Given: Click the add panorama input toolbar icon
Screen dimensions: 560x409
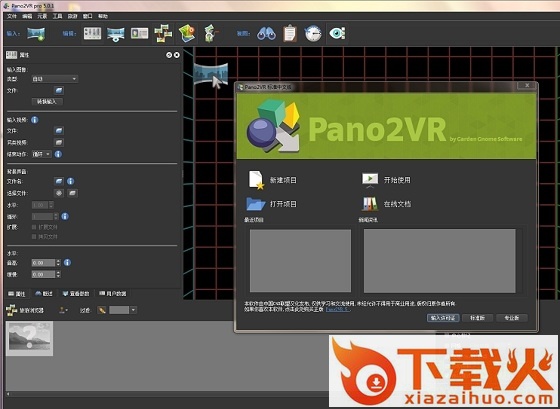Looking at the screenshot, I should click(x=36, y=34).
